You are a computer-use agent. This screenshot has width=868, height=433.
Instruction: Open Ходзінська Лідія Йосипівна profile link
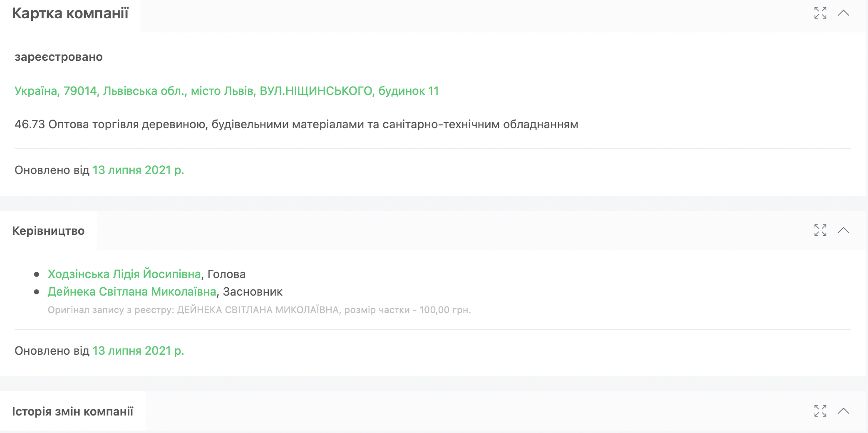tap(124, 274)
